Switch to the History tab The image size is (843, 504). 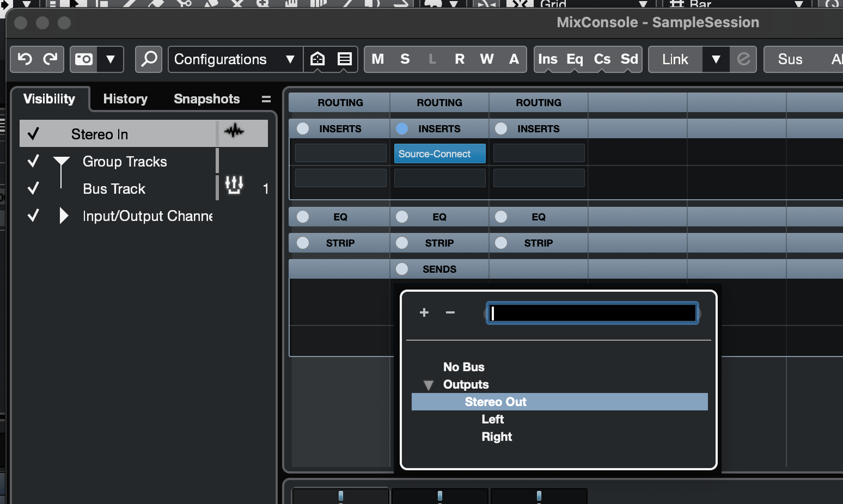pos(125,99)
